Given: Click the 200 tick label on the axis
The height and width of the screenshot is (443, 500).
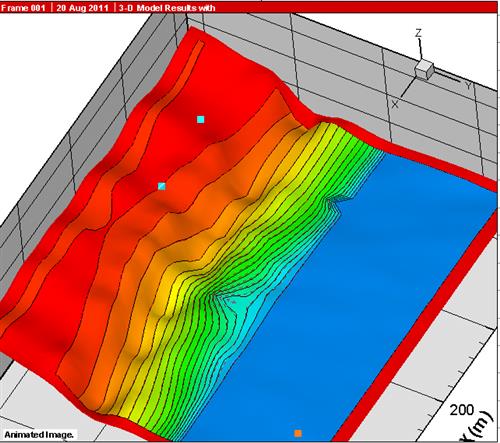Looking at the screenshot, I should point(462,410).
